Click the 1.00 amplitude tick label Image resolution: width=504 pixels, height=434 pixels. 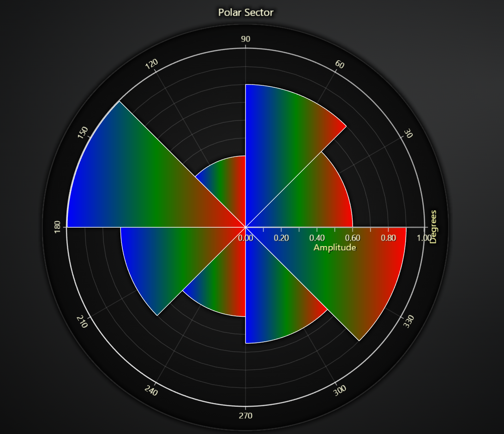pyautogui.click(x=424, y=238)
